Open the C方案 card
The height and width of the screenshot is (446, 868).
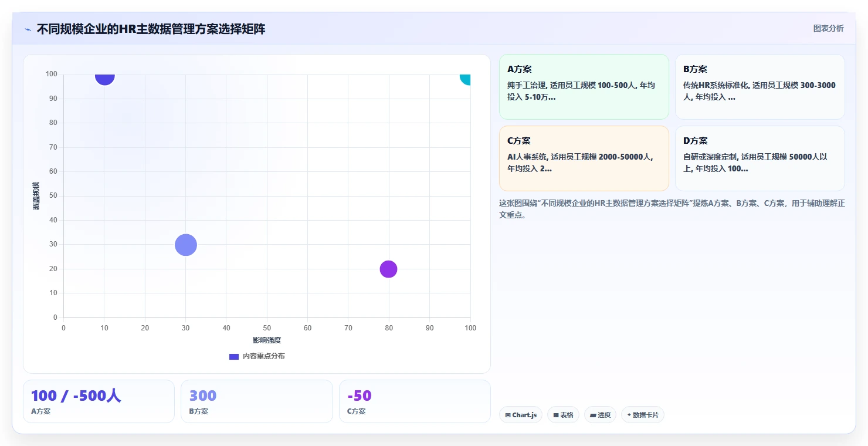(x=584, y=158)
